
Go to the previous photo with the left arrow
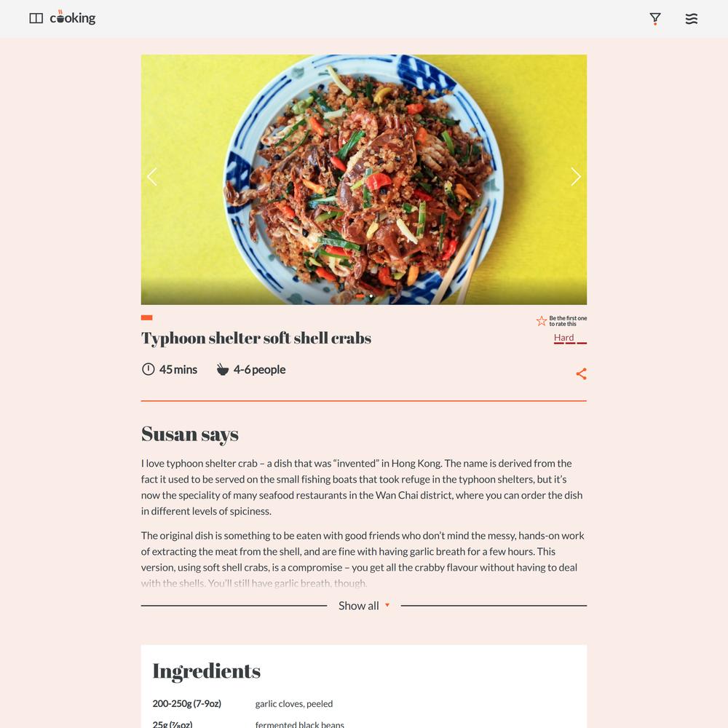(152, 176)
